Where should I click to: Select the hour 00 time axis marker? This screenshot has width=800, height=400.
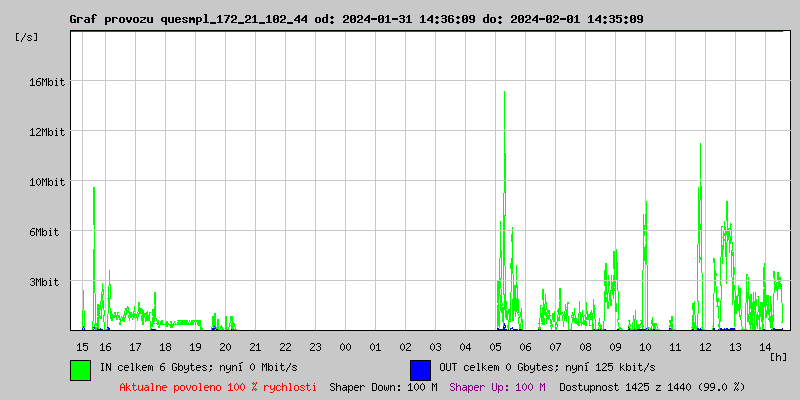(x=345, y=346)
